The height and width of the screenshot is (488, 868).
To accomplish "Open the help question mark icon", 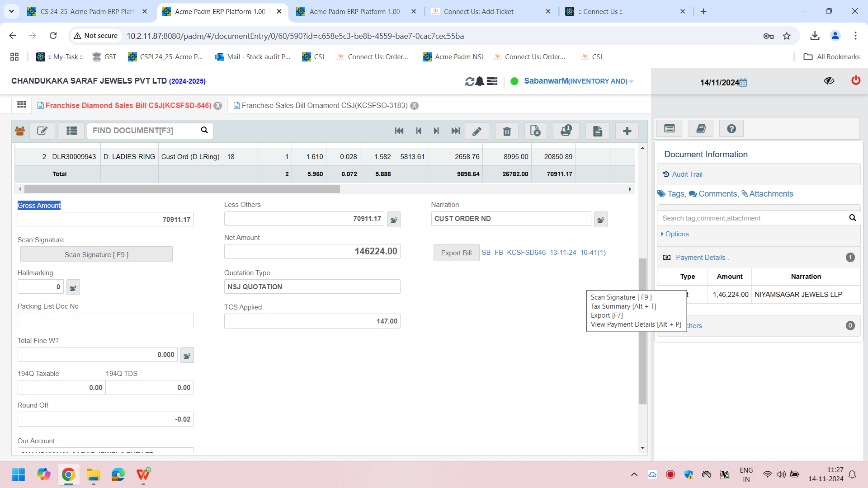I will 731,129.
